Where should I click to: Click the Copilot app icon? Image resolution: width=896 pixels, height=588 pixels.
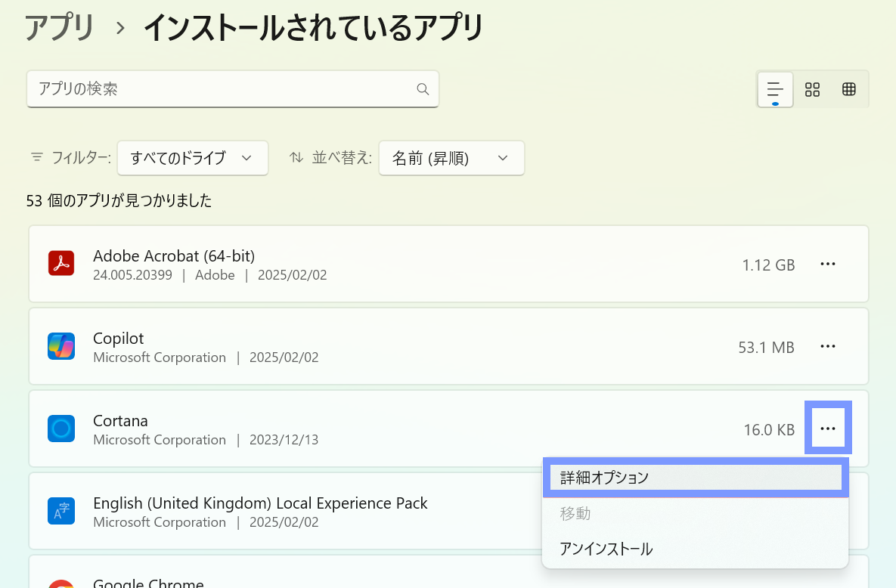pyautogui.click(x=60, y=346)
